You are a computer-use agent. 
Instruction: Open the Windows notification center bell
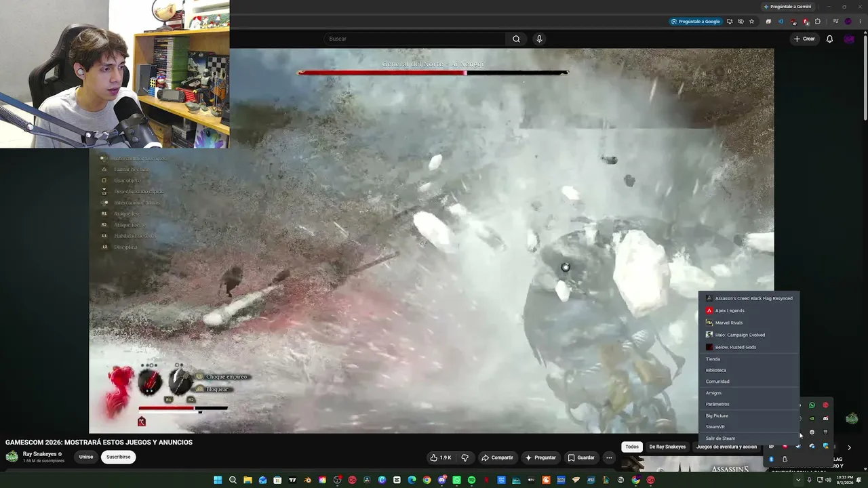pyautogui.click(x=859, y=480)
